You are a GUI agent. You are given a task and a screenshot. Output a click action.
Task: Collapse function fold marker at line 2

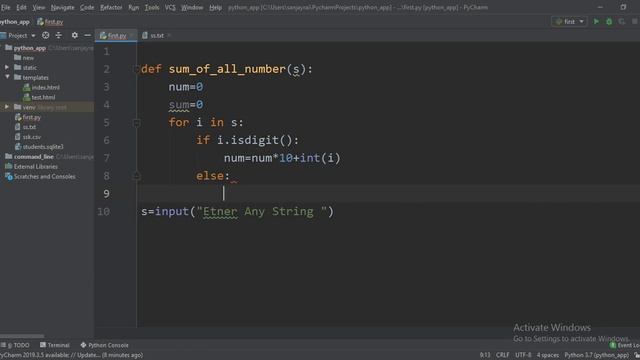137,69
